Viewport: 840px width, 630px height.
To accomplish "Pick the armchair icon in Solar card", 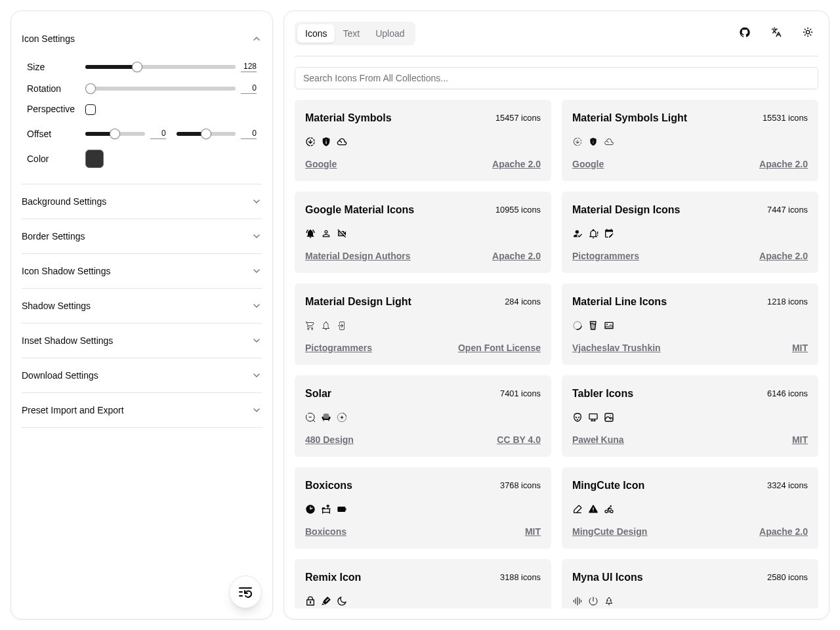I will click(x=326, y=417).
